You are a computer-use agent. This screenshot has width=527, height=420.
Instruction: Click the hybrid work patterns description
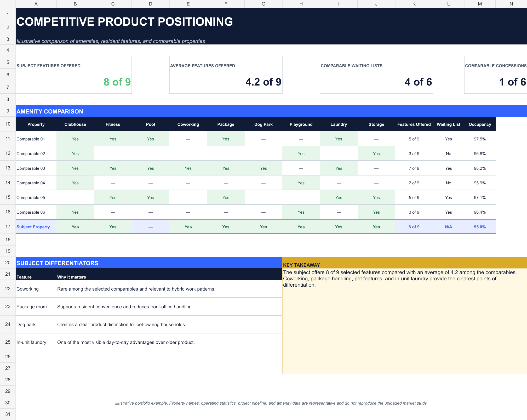tap(136, 289)
